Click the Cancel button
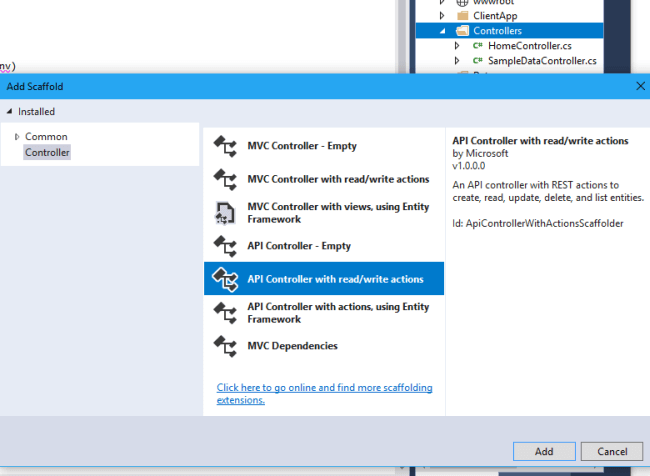This screenshot has height=476, width=650. pos(612,451)
